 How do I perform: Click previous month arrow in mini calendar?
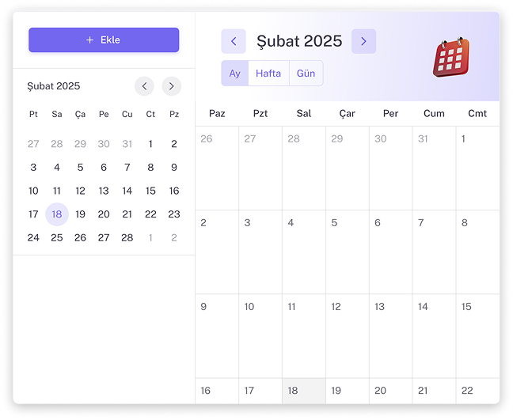(x=144, y=86)
